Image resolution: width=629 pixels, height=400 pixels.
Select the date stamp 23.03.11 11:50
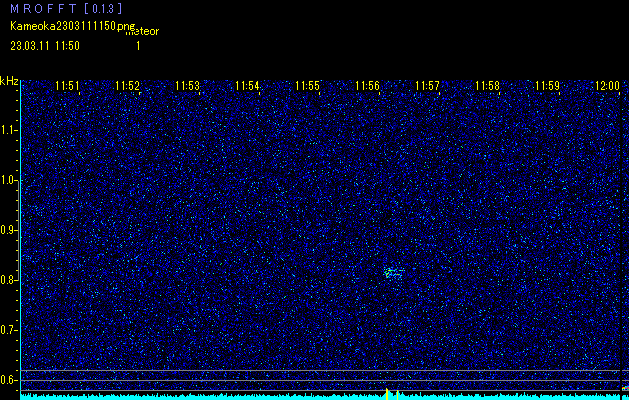pyautogui.click(x=45, y=46)
